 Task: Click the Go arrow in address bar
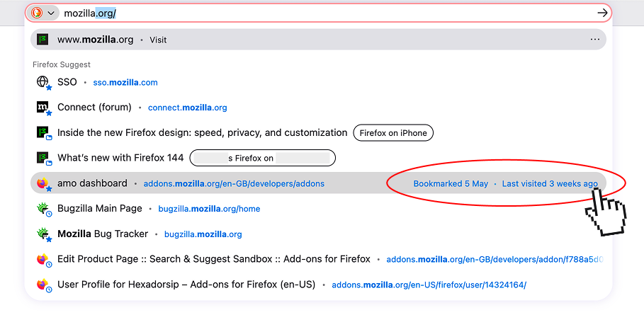pyautogui.click(x=602, y=13)
